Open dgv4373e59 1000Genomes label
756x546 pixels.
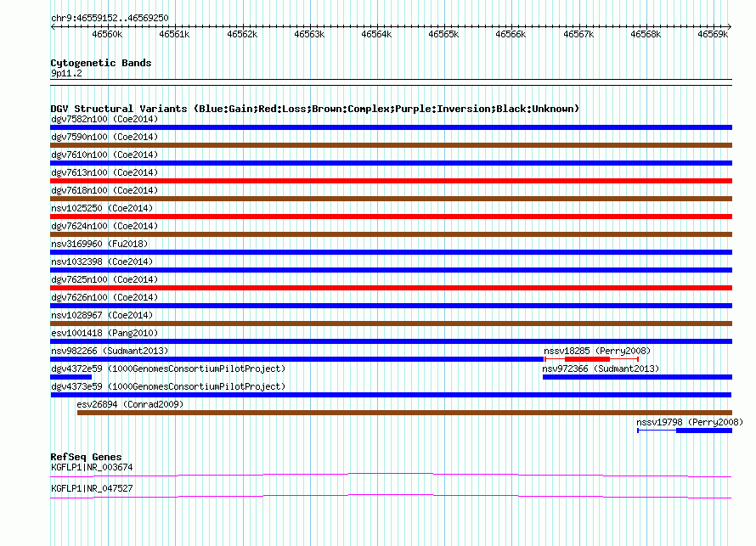168,386
